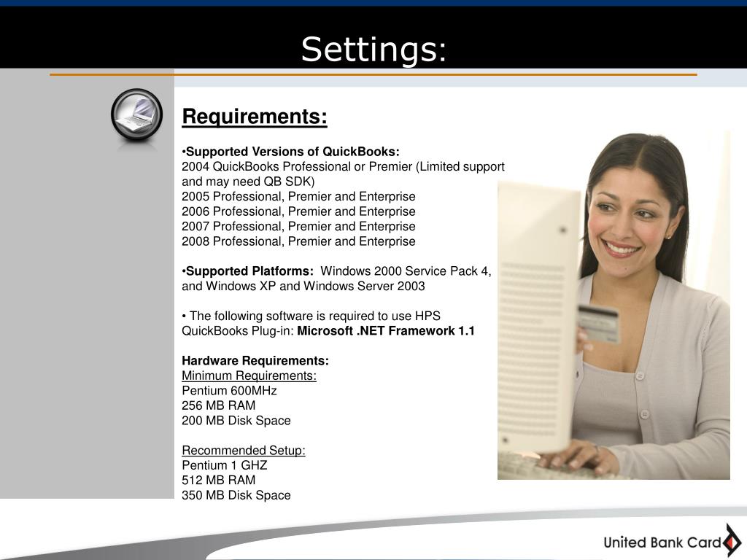Click the 'Pentium 1 GHZ' line
Screen dimensions: 747x560
click(x=225, y=465)
